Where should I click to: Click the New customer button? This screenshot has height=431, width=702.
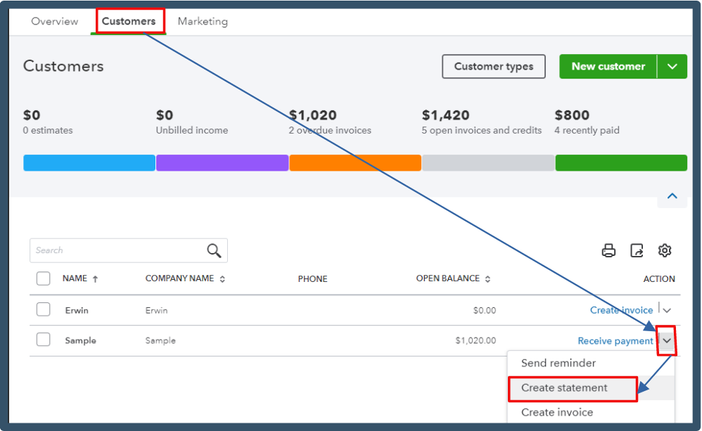click(608, 66)
